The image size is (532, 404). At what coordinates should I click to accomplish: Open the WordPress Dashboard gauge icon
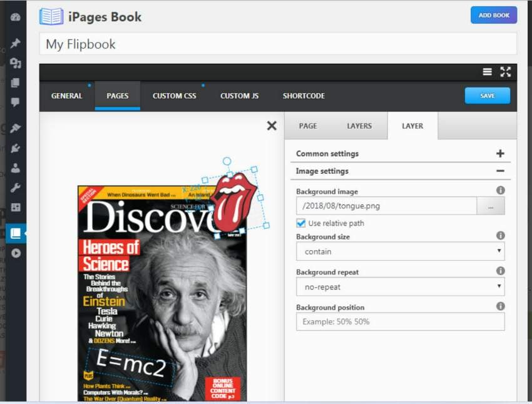pos(16,16)
